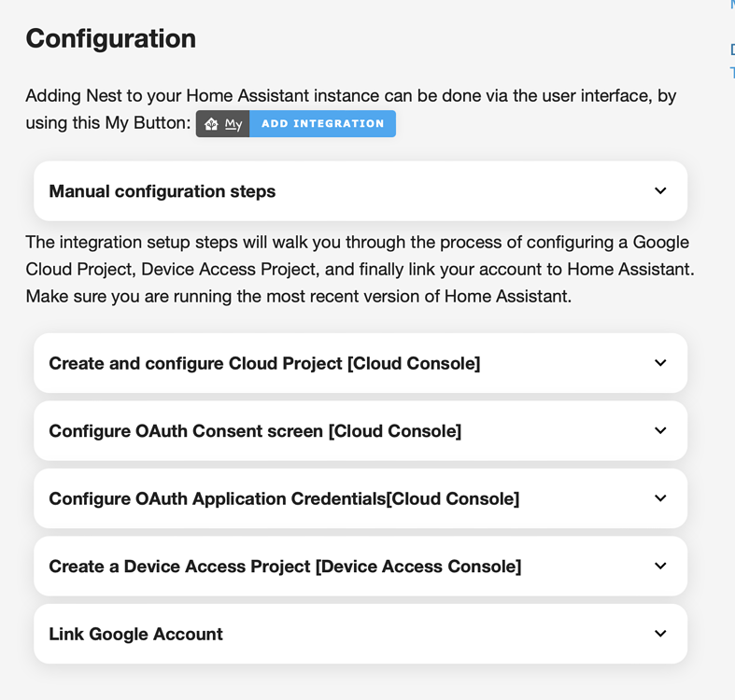Expand the Configure OAuth Consent screen chevron
The width and height of the screenshot is (735, 700).
pyautogui.click(x=660, y=430)
